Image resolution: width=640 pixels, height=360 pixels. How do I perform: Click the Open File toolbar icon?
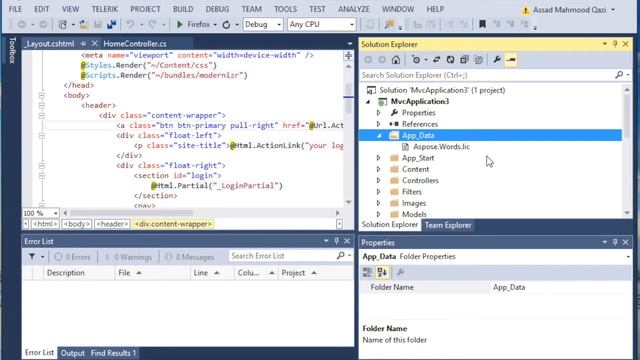tap(84, 24)
